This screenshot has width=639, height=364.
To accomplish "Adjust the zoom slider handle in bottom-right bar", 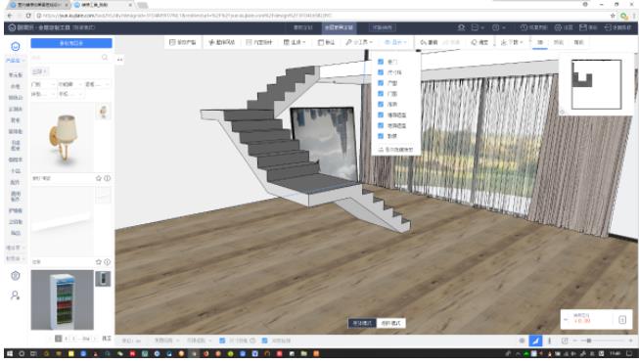I will (x=588, y=341).
